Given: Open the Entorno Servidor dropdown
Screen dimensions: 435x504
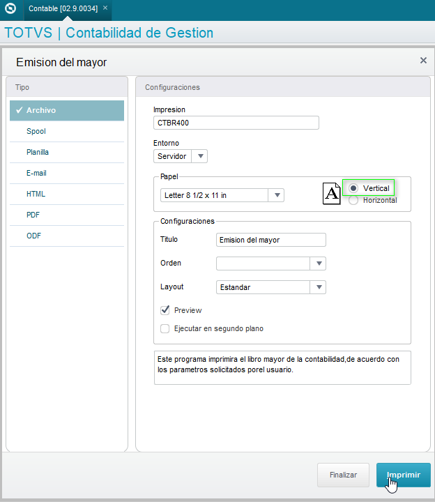Looking at the screenshot, I should pyautogui.click(x=200, y=156).
